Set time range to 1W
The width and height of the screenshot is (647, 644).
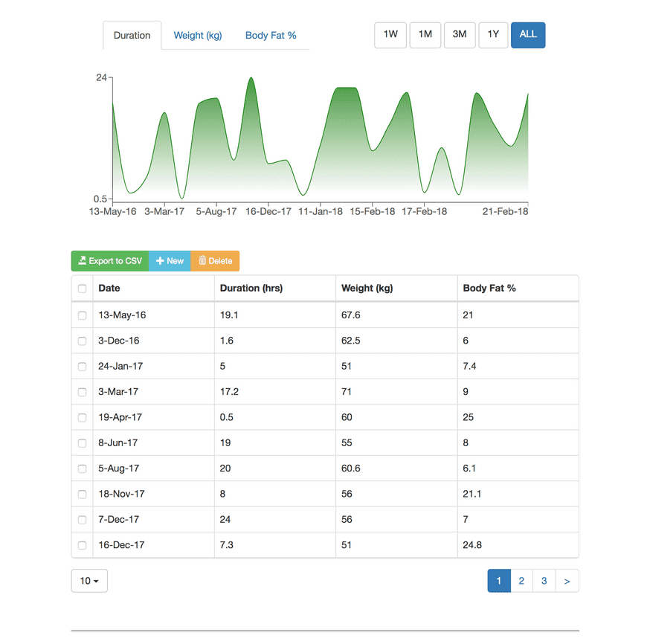(x=390, y=35)
